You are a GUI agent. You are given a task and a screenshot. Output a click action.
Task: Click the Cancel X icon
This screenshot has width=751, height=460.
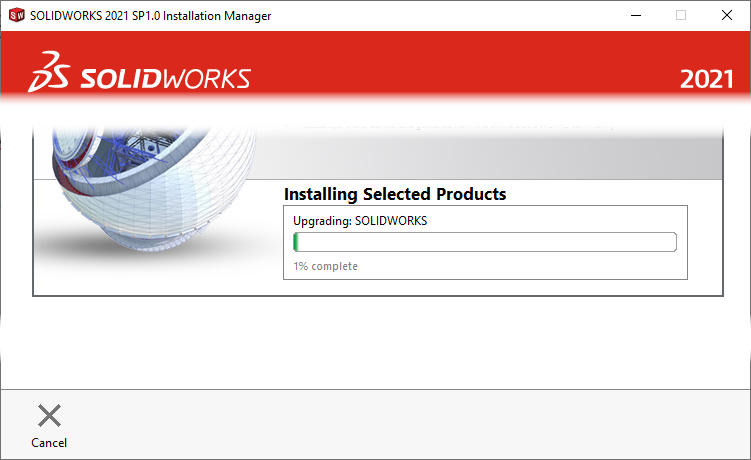[x=49, y=415]
